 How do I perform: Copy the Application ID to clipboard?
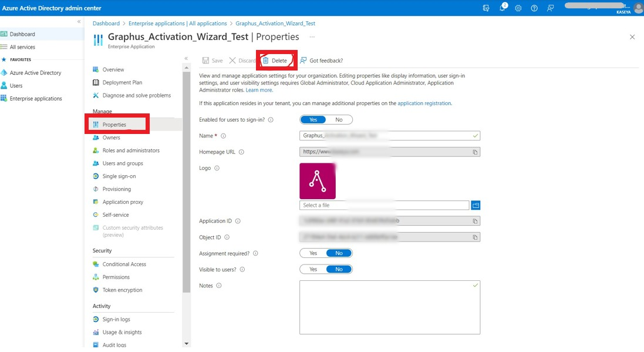[x=476, y=222]
